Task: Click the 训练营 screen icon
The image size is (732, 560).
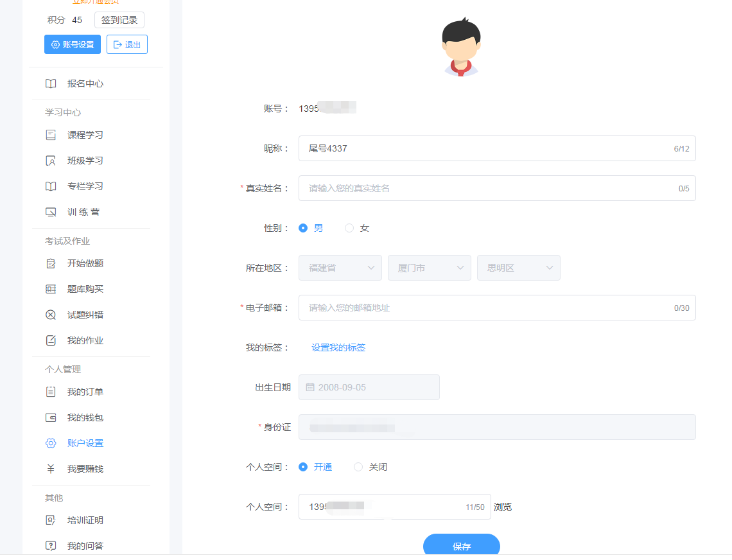Action: point(51,212)
